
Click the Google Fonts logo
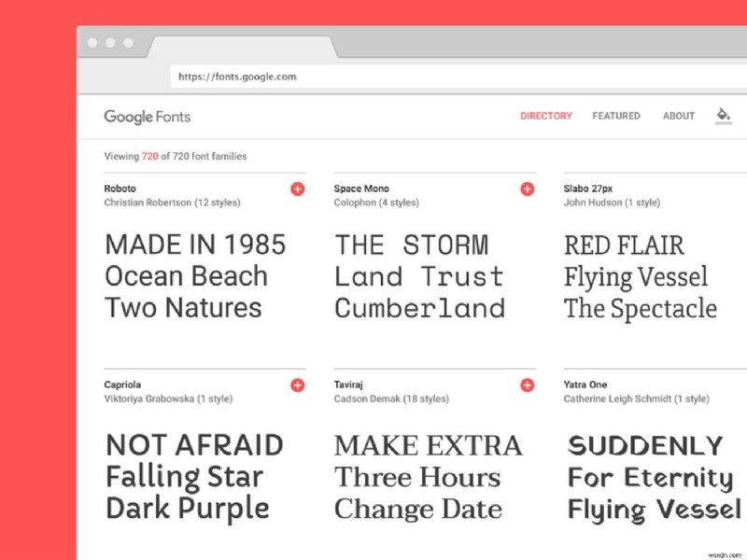147,117
